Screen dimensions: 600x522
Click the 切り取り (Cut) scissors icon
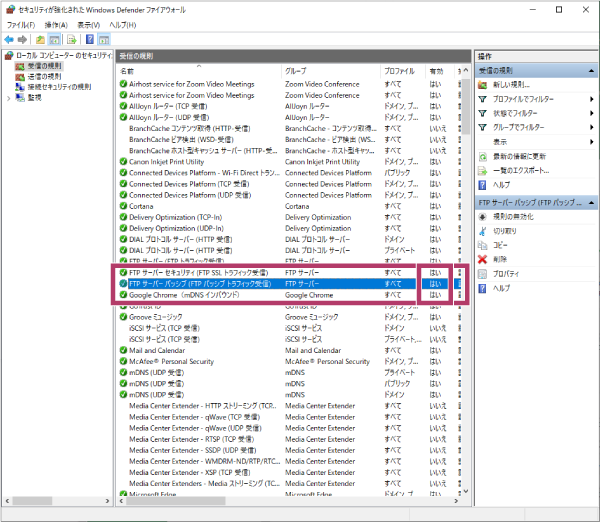[483, 231]
